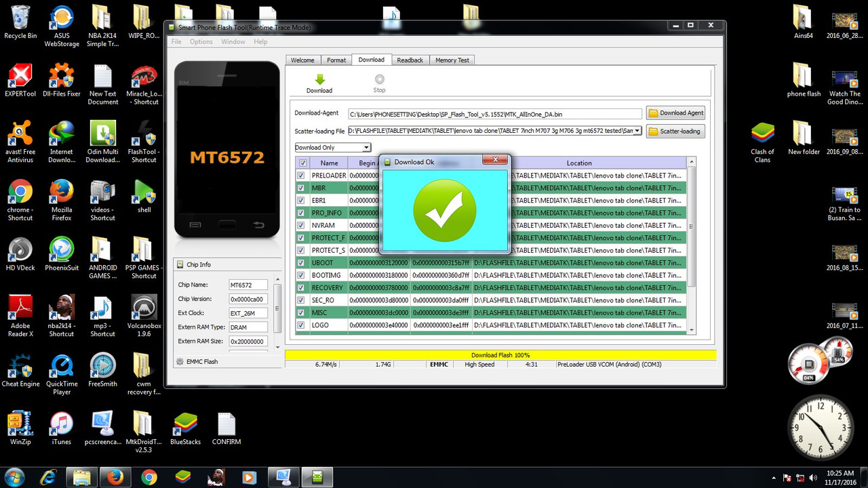
Task: Expand the Scatter-loading File path dropdown
Action: coord(637,131)
